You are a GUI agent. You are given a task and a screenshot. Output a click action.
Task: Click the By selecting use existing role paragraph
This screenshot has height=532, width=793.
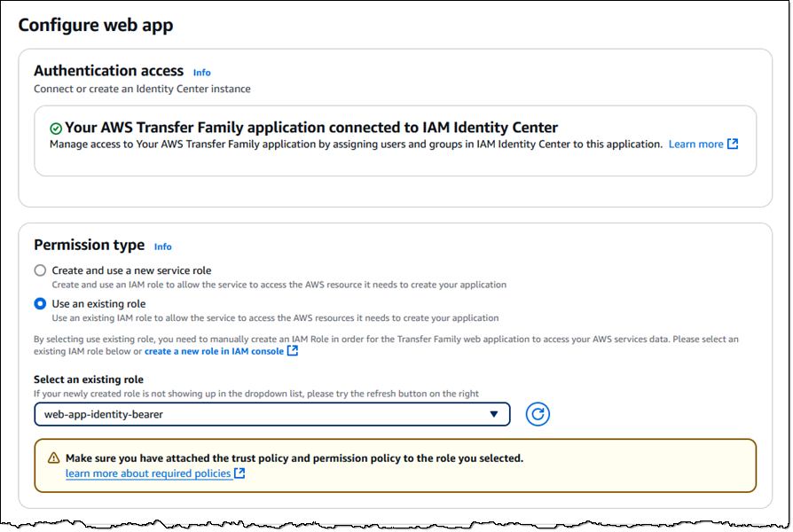386,345
